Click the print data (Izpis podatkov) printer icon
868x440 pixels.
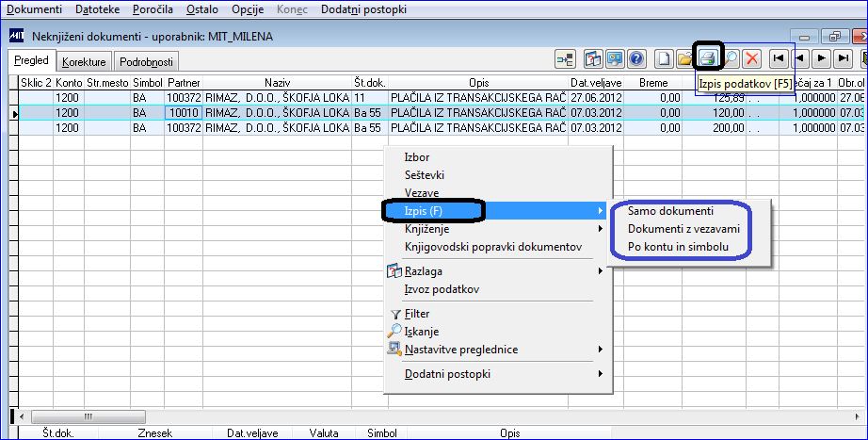click(708, 58)
